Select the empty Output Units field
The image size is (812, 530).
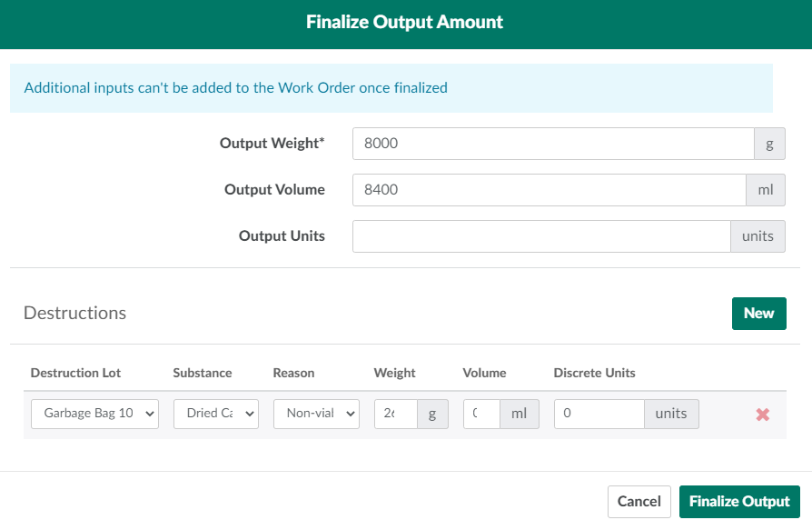541,236
